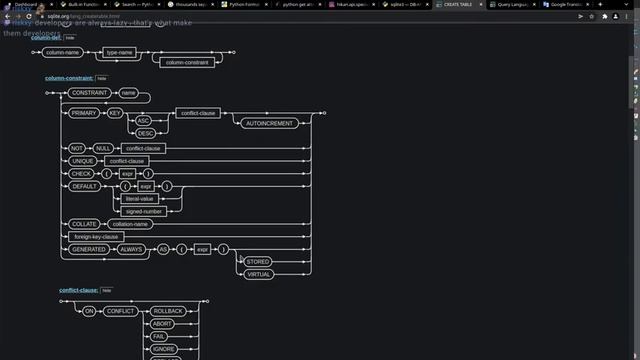Click the column-constraint box in column-def diagram
The height and width of the screenshot is (360, 640).
187,62
